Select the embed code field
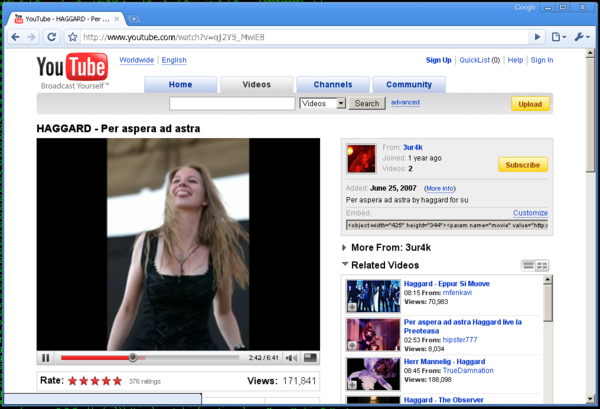 click(447, 225)
